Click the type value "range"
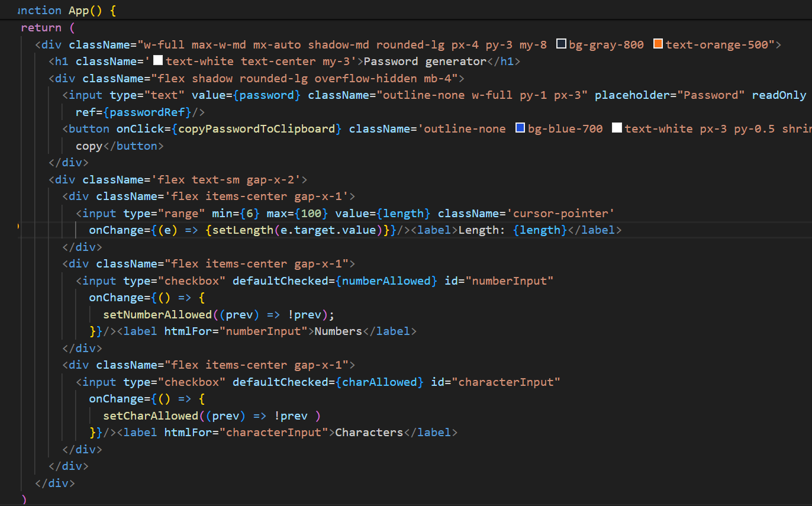 coord(182,213)
